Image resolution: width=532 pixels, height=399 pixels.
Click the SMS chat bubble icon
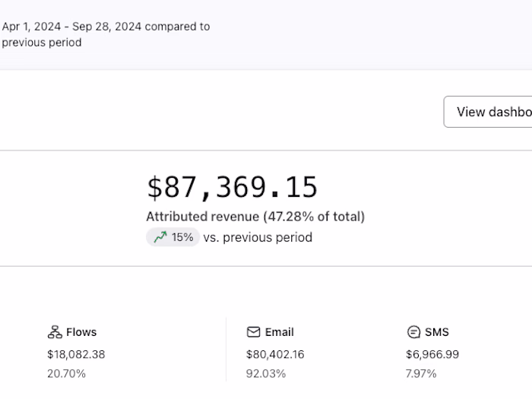point(413,332)
